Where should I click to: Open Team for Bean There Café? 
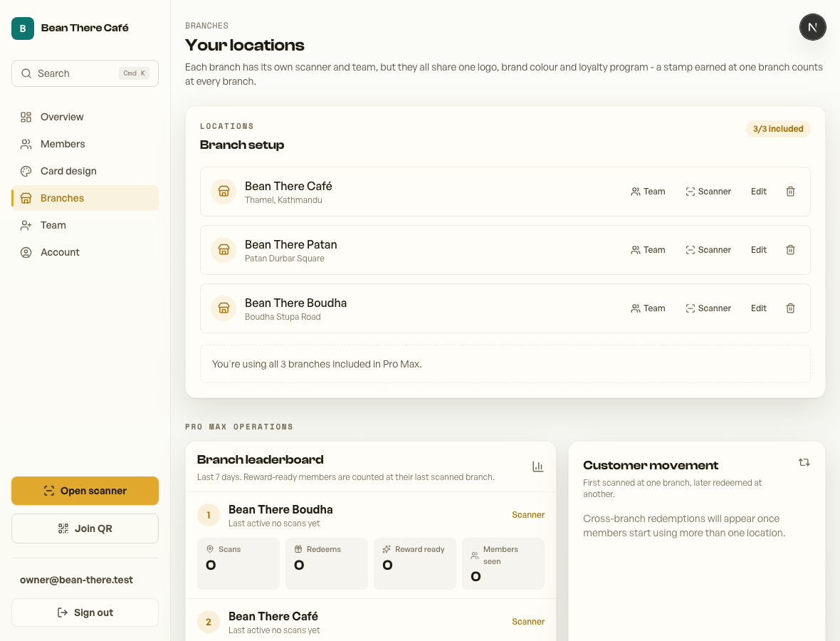pos(648,192)
